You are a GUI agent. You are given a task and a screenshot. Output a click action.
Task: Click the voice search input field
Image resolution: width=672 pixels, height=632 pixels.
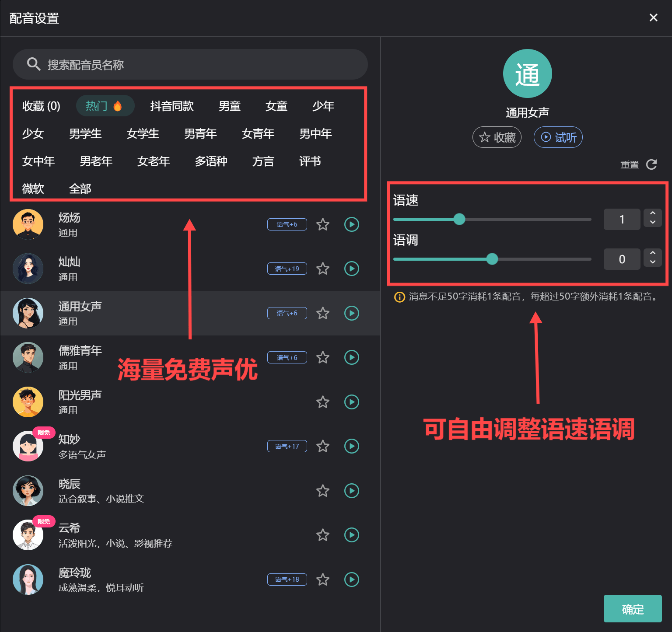click(x=190, y=64)
